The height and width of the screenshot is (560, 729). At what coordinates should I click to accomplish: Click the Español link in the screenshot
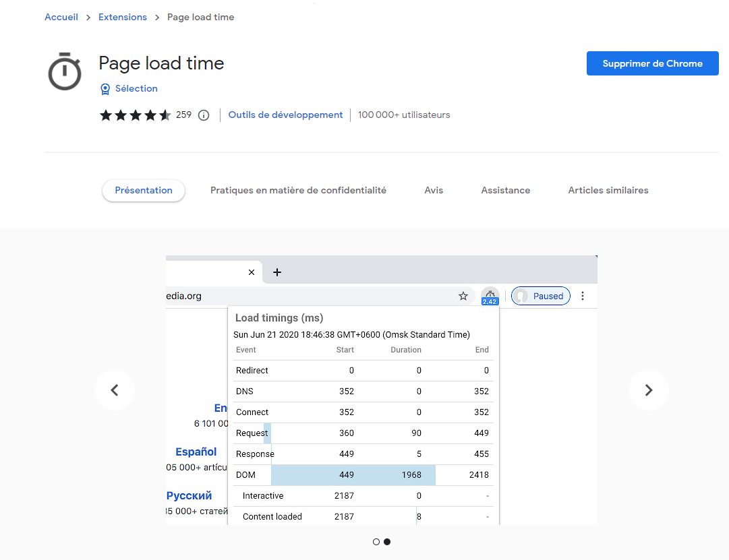196,452
